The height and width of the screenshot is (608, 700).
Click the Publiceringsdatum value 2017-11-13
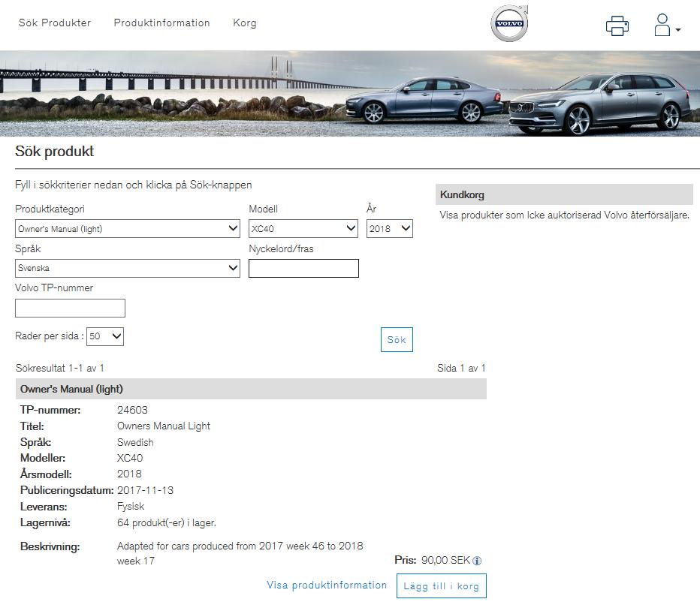(145, 490)
